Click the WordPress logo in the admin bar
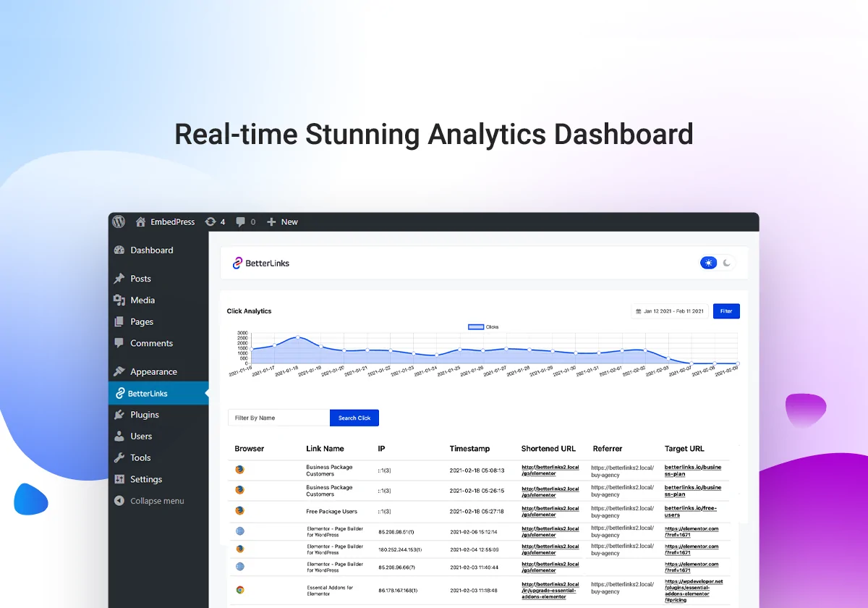The image size is (868, 608). pyautogui.click(x=118, y=221)
